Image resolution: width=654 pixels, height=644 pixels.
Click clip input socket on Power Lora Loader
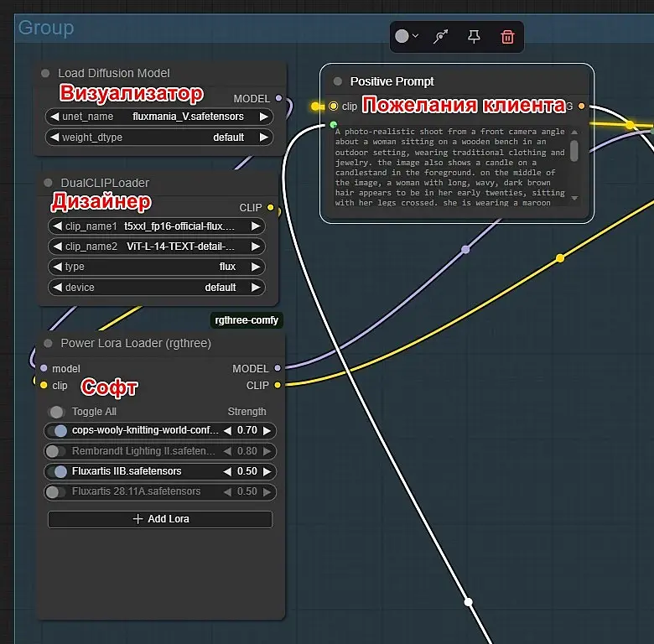(x=44, y=385)
